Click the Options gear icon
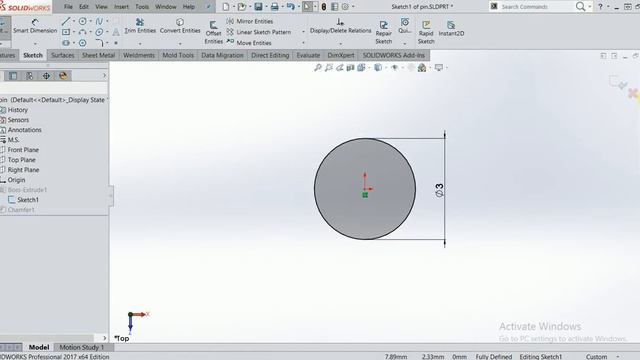The width and height of the screenshot is (640, 360). [x=345, y=7]
